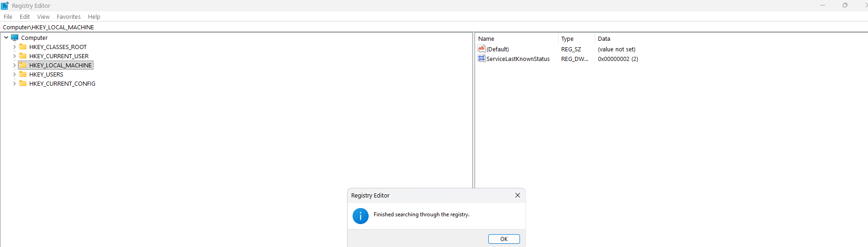Click the HKEY_CURRENT_CONFIG folder icon
The image size is (868, 247).
coord(23,83)
